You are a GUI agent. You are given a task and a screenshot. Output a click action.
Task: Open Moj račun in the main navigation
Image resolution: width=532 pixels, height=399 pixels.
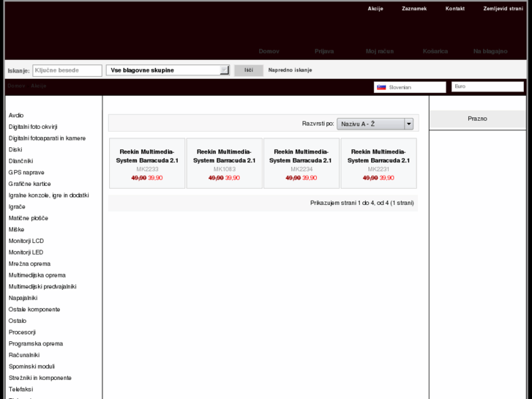tap(380, 51)
